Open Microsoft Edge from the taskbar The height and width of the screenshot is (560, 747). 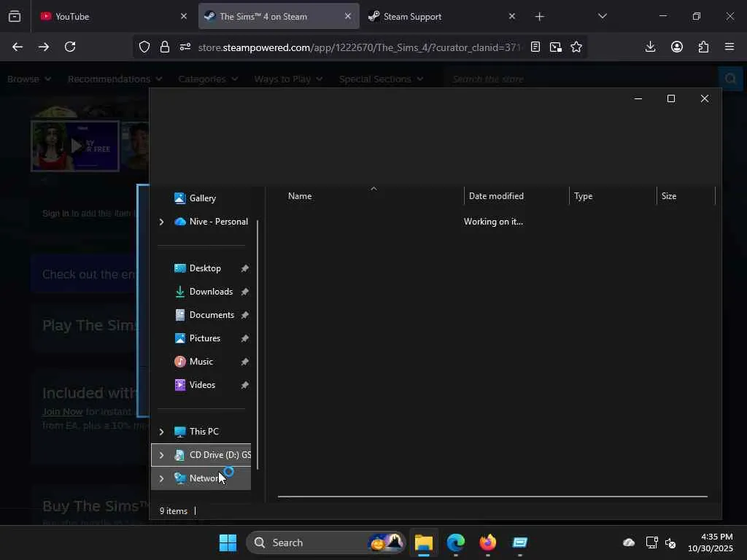tap(455, 542)
